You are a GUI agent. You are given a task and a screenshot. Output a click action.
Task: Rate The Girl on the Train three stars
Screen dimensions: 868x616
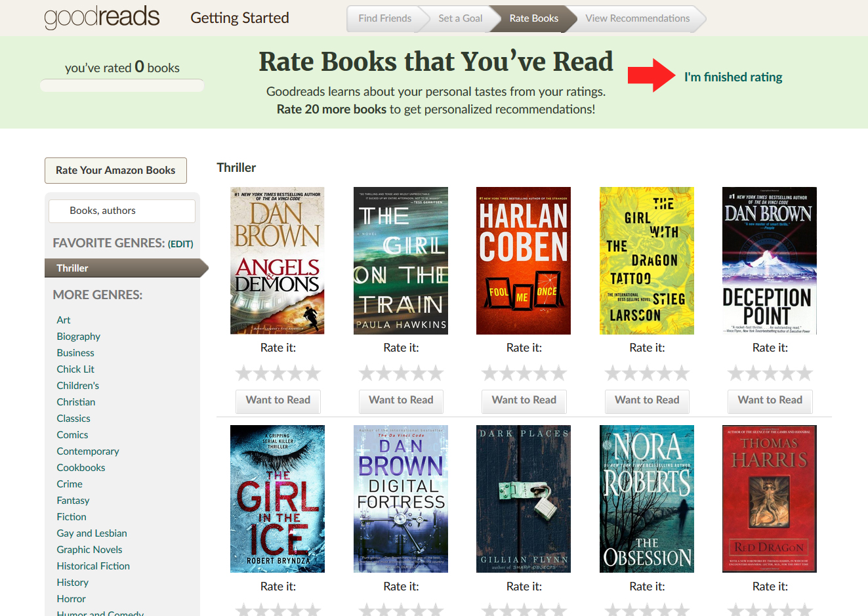(401, 373)
